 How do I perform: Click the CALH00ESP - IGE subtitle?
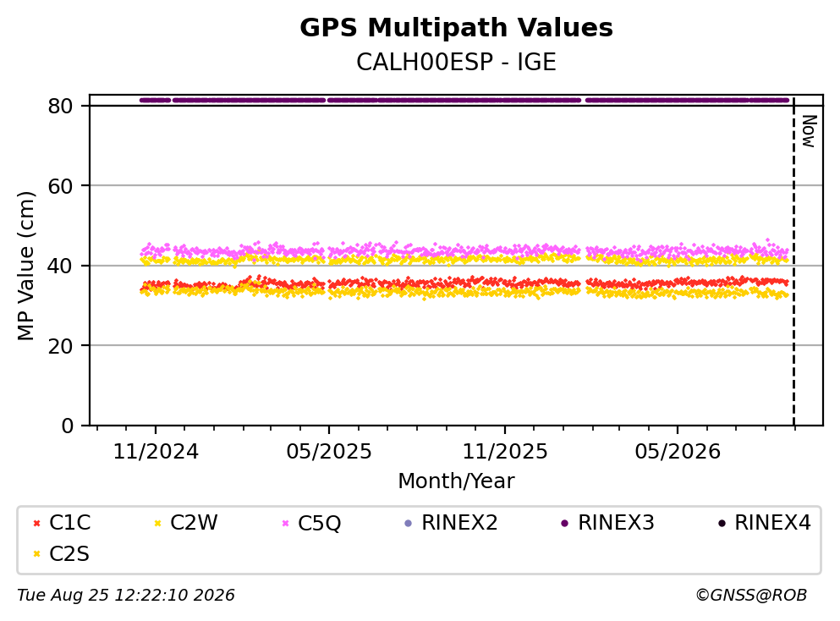(457, 62)
